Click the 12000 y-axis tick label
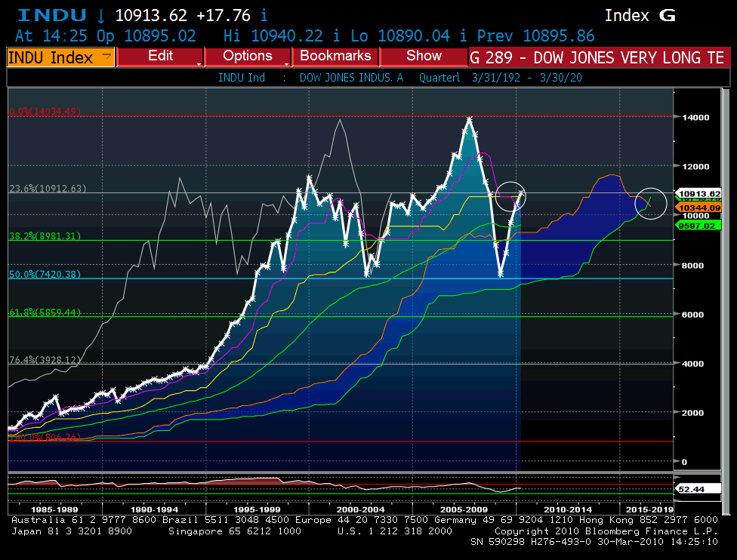Screen dimensions: 737x560 (695, 166)
